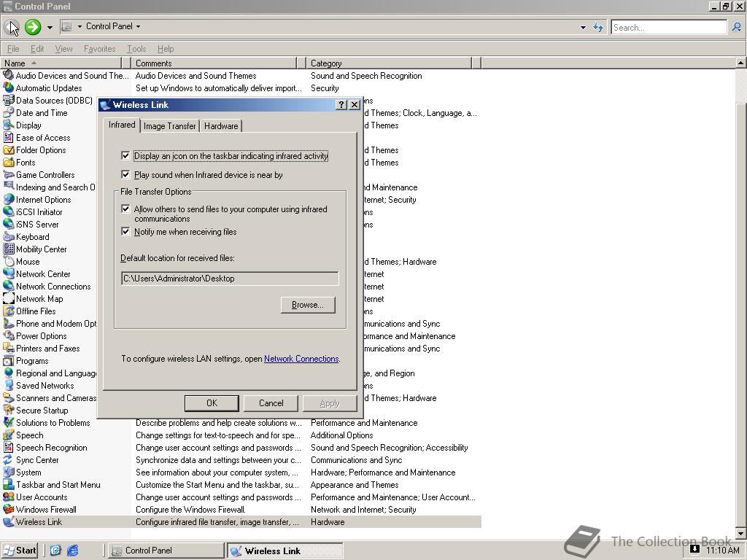The height and width of the screenshot is (560, 747).
Task: Toggle Play sound when Infrared device near
Action: 125,174
